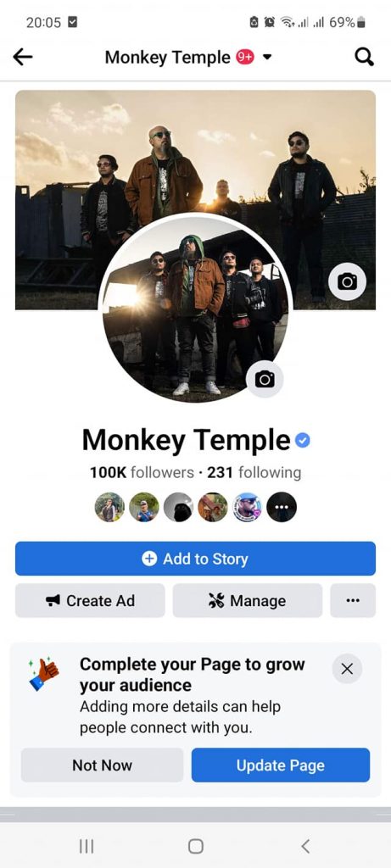Choose Update Page button
391x868 pixels.
coord(280,765)
